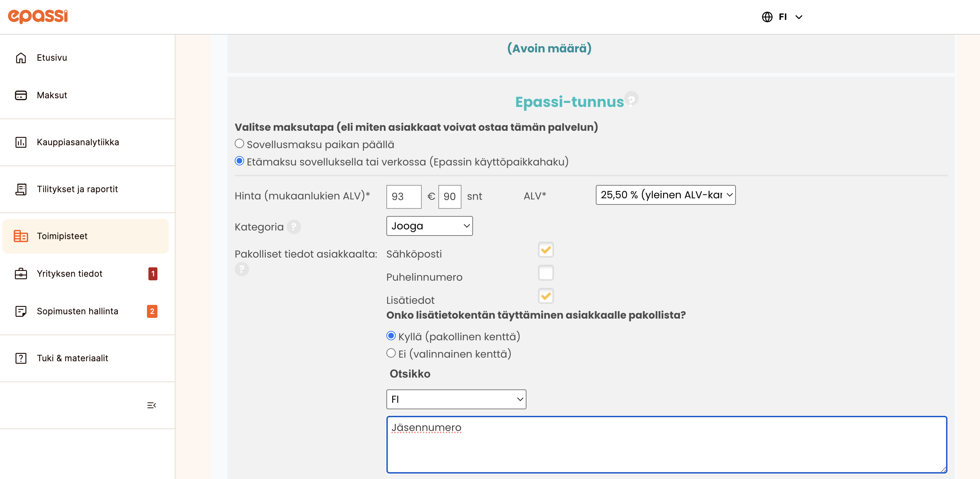Open the Epassi-tunnus help tooltip

point(632,99)
